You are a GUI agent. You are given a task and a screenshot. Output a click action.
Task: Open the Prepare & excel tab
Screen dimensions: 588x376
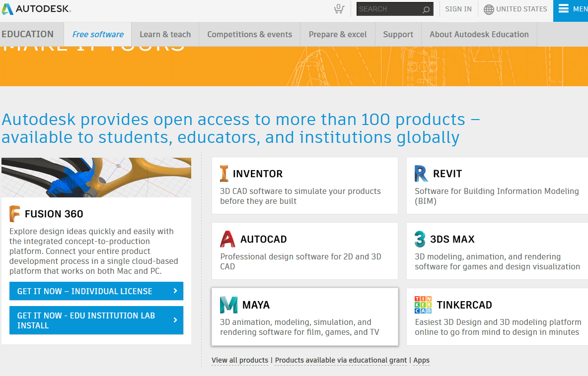(338, 34)
